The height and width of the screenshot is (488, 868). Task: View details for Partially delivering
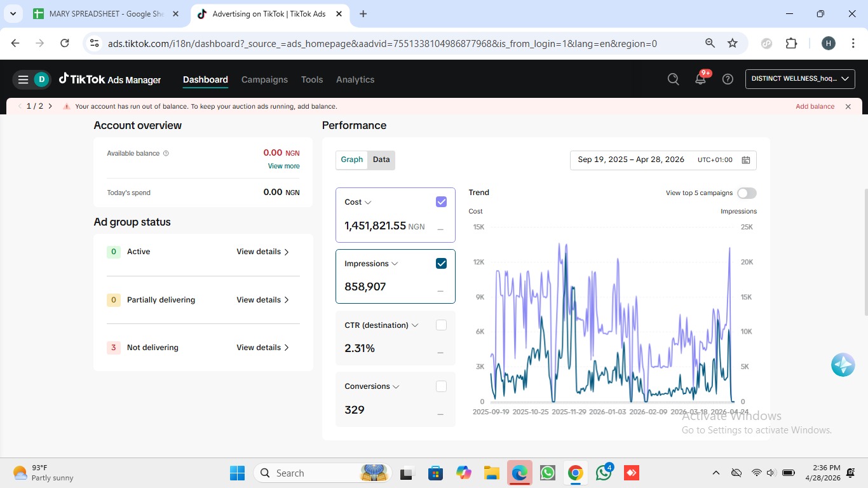point(262,300)
